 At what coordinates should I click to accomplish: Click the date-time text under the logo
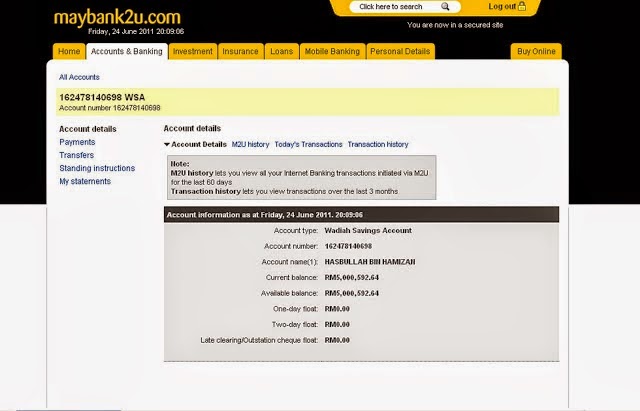pyautogui.click(x=136, y=31)
